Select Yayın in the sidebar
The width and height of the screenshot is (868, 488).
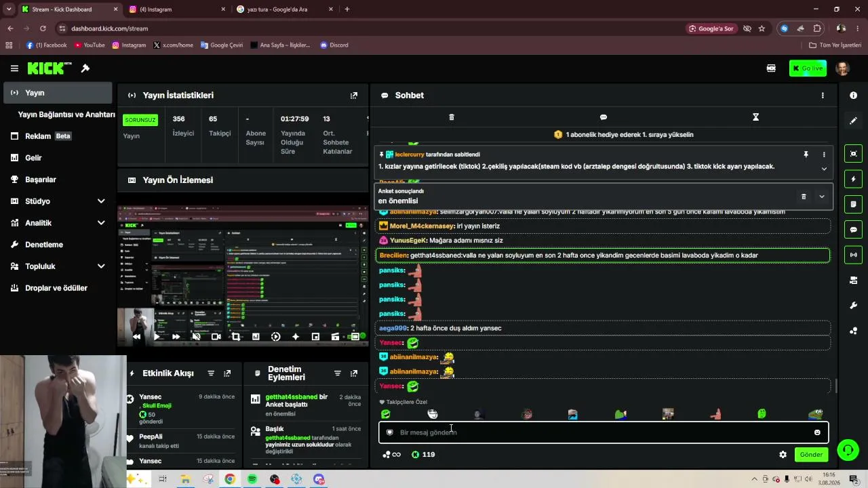57,93
